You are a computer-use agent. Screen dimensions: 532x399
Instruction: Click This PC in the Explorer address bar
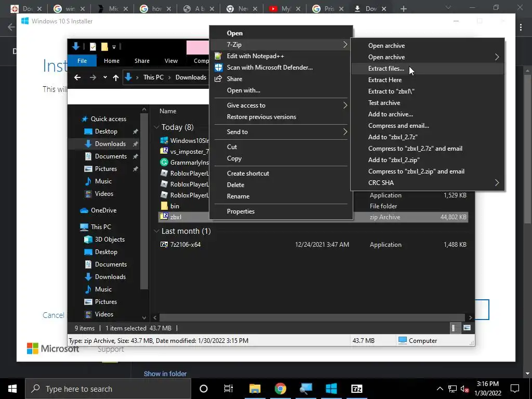[153, 77]
